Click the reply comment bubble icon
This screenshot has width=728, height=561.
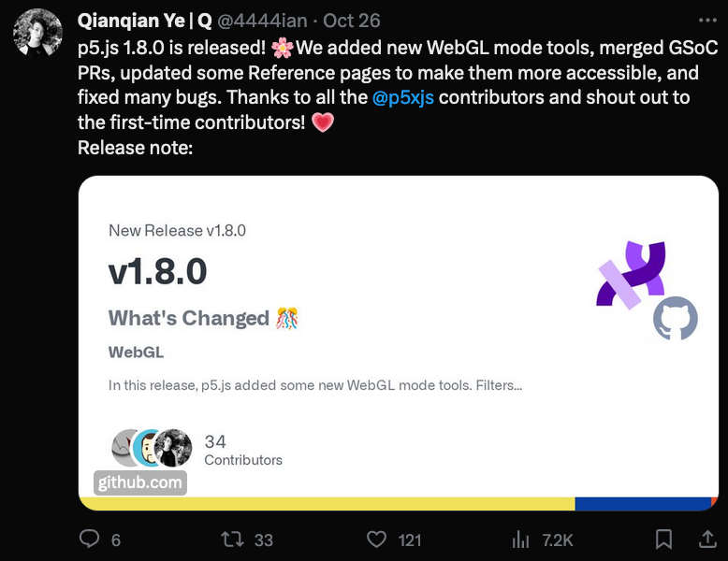click(x=89, y=539)
